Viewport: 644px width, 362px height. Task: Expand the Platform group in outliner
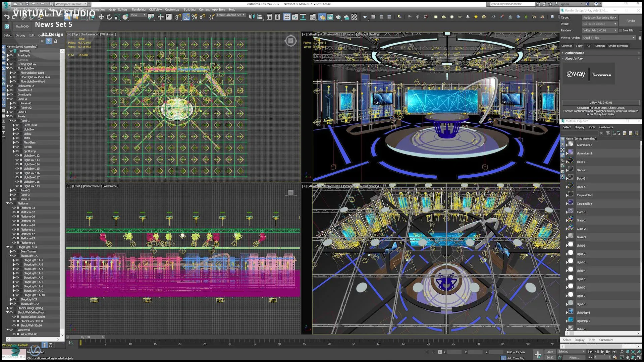[7, 204]
